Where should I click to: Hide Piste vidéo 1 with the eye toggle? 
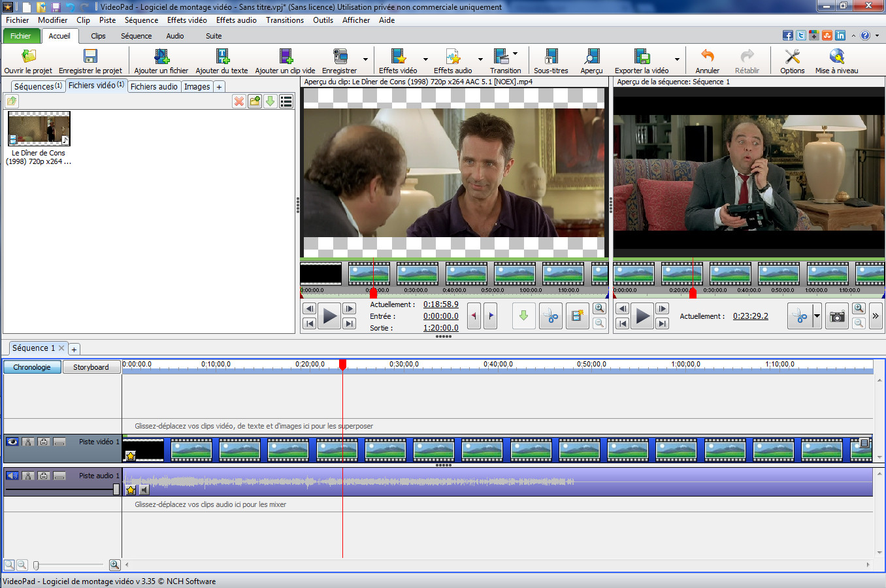click(12, 442)
